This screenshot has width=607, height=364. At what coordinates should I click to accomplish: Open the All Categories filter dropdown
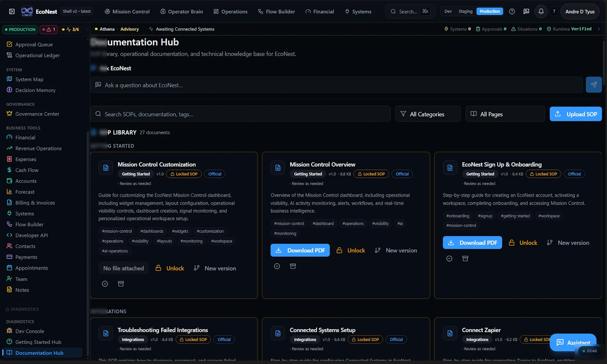click(428, 114)
